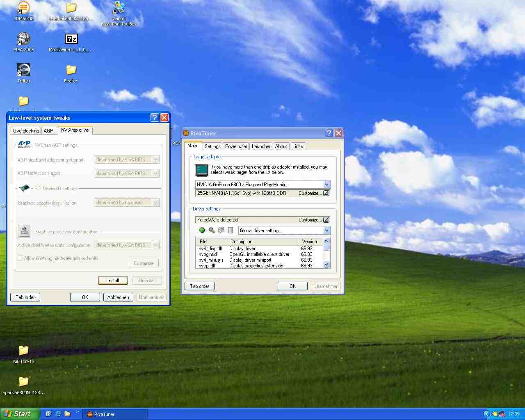The height and width of the screenshot is (420, 525).
Task: Open the Global driver settings dropdown
Action: (326, 231)
